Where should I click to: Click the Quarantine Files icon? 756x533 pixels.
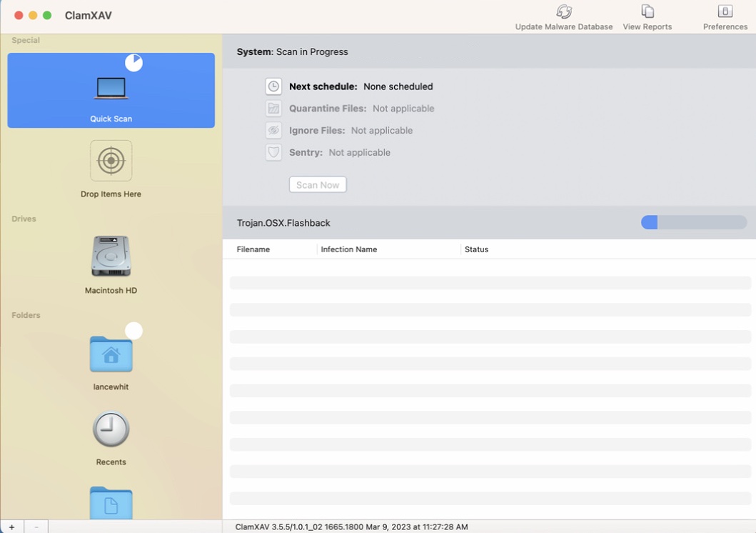pos(273,109)
